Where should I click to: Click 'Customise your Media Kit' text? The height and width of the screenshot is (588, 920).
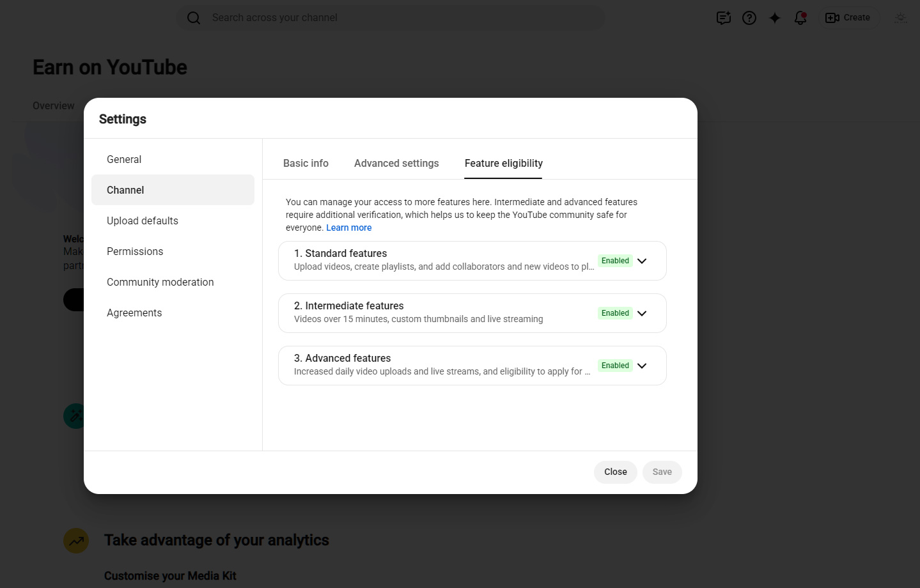point(170,576)
